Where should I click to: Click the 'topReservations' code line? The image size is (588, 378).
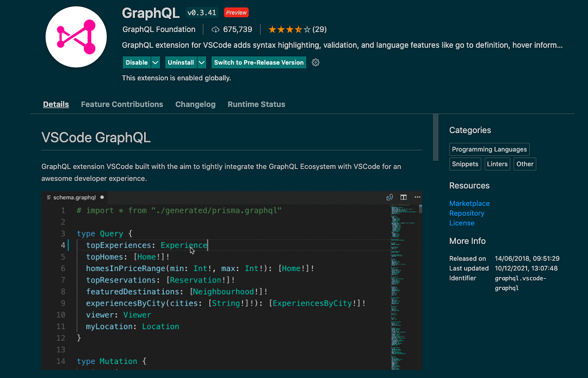point(161,280)
